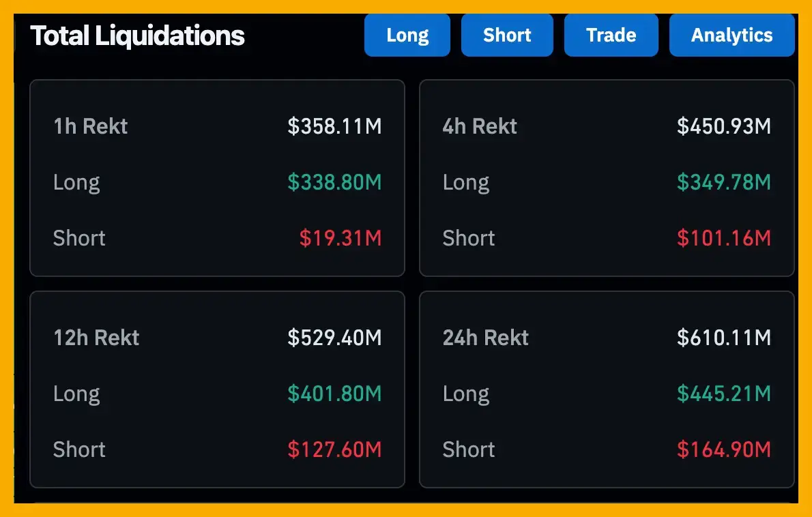The width and height of the screenshot is (812, 517).
Task: Click the 12h long value $401.80M
Action: [x=334, y=394]
